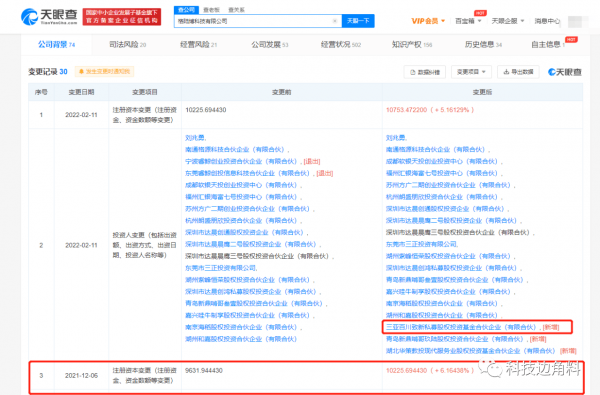Click the 10225.694430 value in row 1
The width and height of the screenshot is (600, 395).
[x=205, y=110]
